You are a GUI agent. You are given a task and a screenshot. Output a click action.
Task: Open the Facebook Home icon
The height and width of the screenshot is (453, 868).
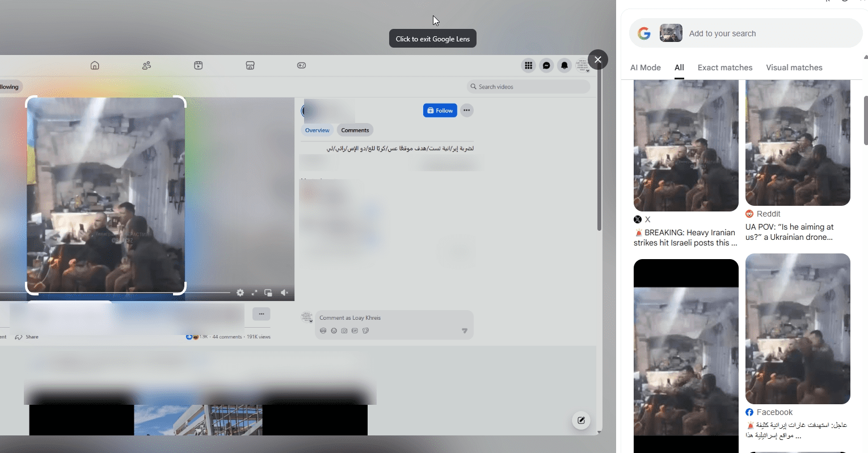95,65
